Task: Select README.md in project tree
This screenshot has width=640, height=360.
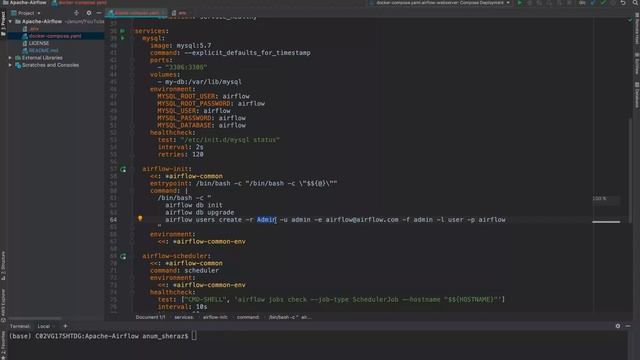Action: click(x=43, y=51)
